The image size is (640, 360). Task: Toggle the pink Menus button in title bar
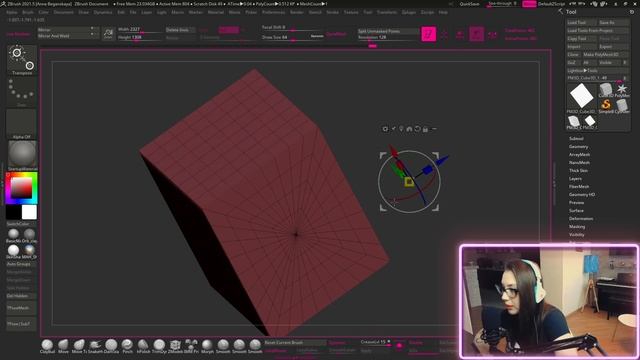pyautogui.click(x=529, y=4)
